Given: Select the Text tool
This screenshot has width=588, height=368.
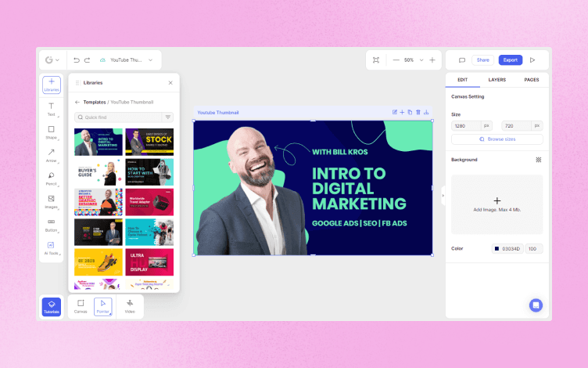Looking at the screenshot, I should pyautogui.click(x=52, y=109).
